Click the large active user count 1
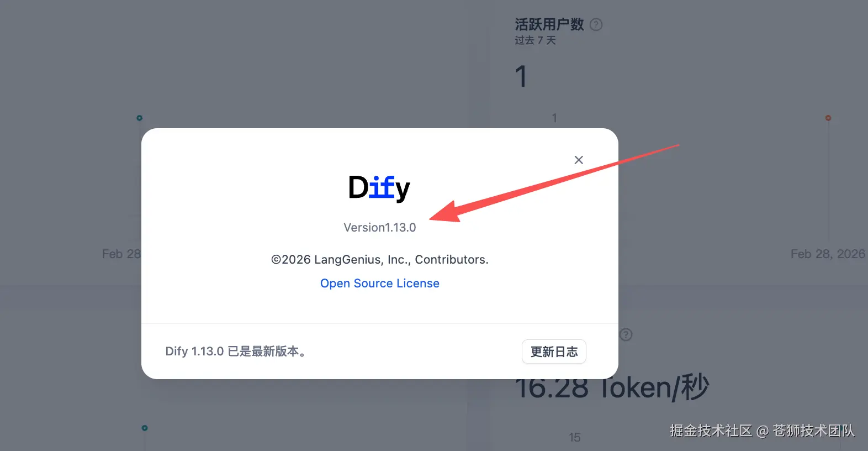Image resolution: width=868 pixels, height=451 pixels. [521, 76]
